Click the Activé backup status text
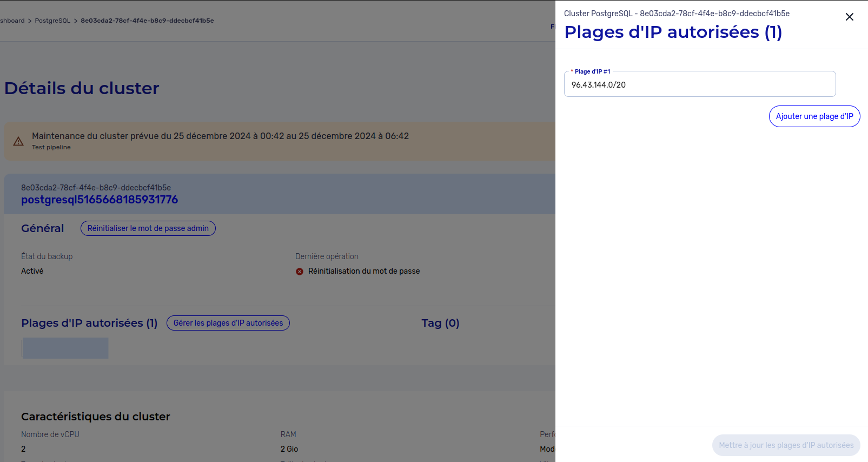The width and height of the screenshot is (868, 462). tap(32, 271)
